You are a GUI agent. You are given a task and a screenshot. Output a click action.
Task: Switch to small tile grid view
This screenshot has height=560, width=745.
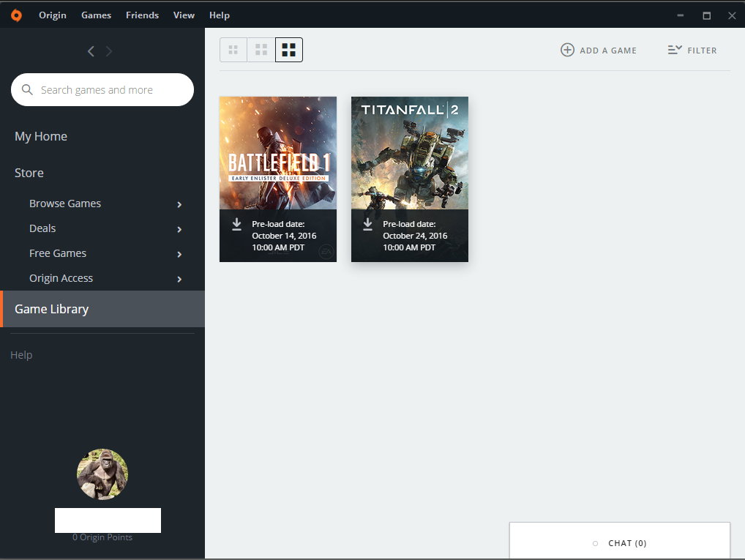(x=233, y=50)
